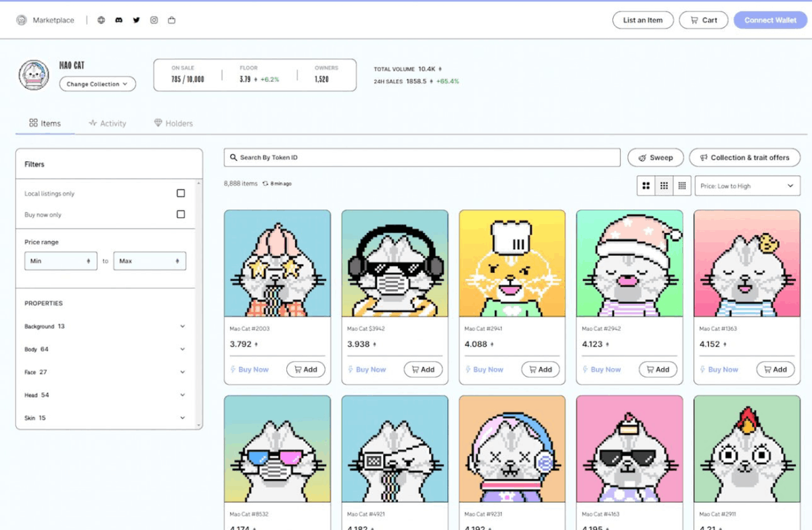Click Buy Now for Mao Cat #2941

tap(484, 370)
